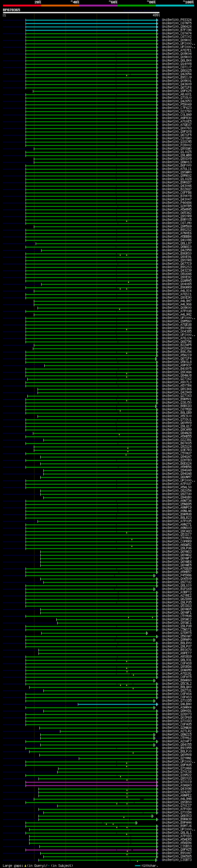
Task: Click the purple alignment bar for UniRef100_Q7XXI9
Action: point(92,782)
